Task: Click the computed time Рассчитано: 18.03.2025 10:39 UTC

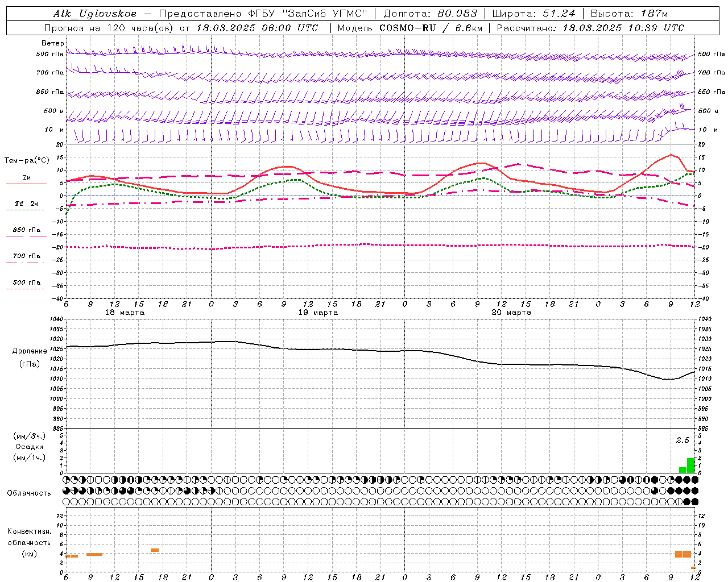Action: pos(590,28)
